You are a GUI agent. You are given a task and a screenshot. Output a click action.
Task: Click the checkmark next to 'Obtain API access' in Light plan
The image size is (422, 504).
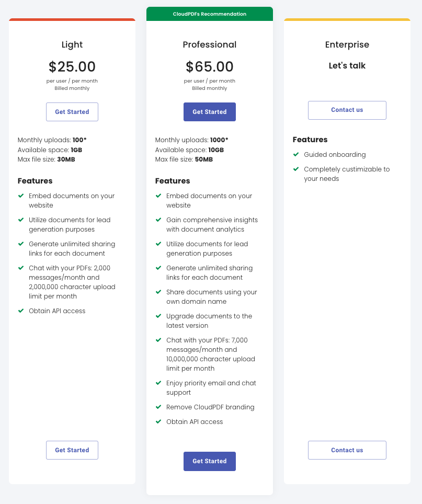click(x=20, y=311)
